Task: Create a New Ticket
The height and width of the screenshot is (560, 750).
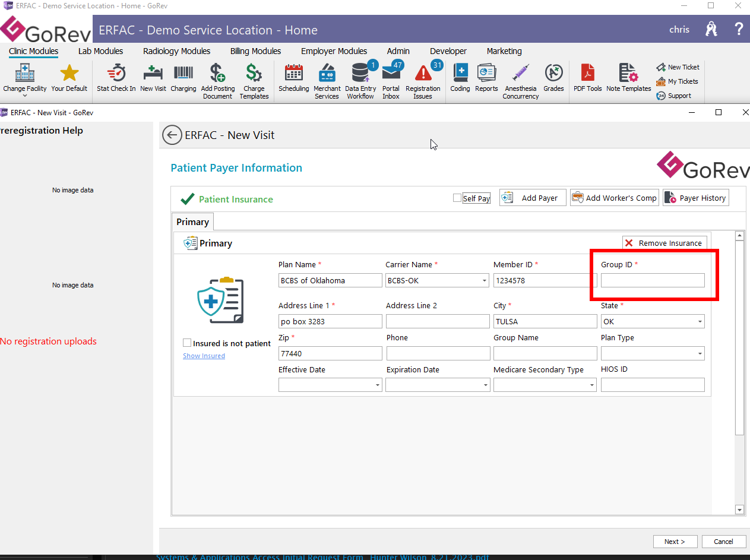Action: tap(678, 67)
